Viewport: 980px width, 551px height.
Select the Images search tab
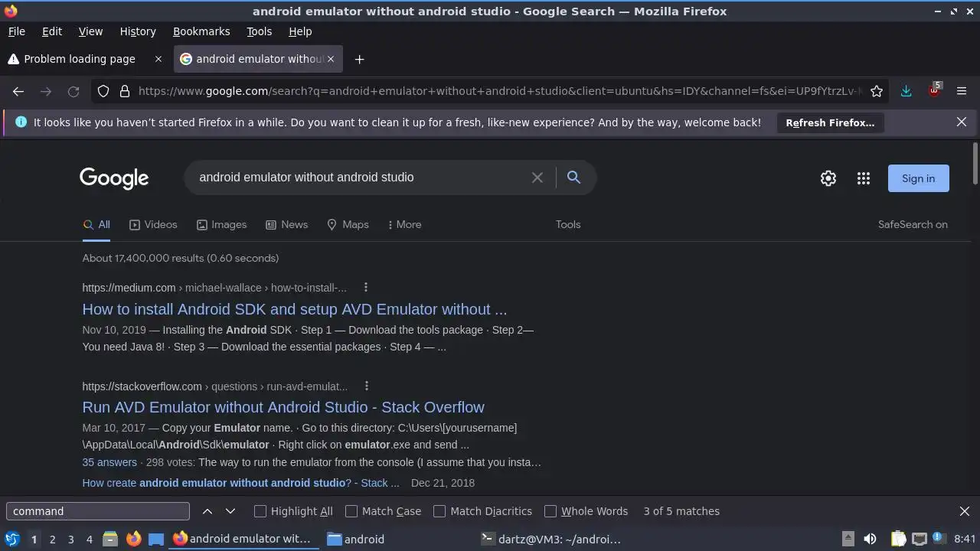click(221, 224)
